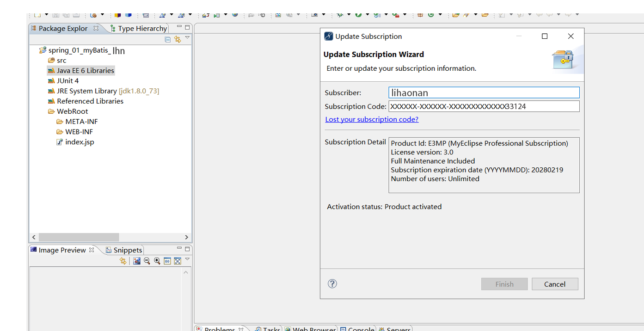Select the index.jsp file

click(75, 142)
